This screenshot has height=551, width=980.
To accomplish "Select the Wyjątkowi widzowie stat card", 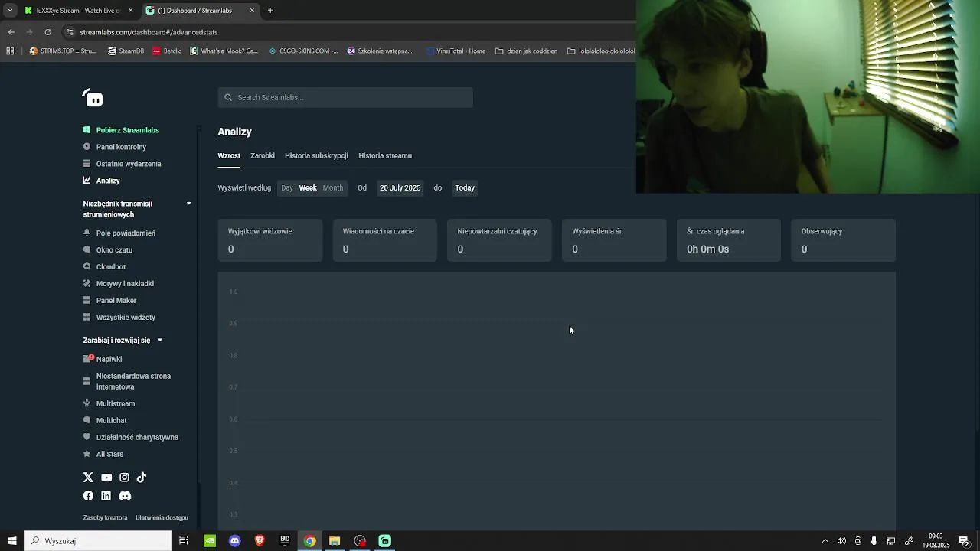I will click(x=270, y=240).
